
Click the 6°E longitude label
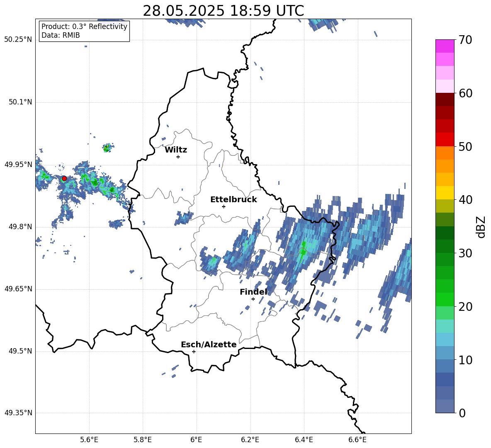click(x=196, y=440)
